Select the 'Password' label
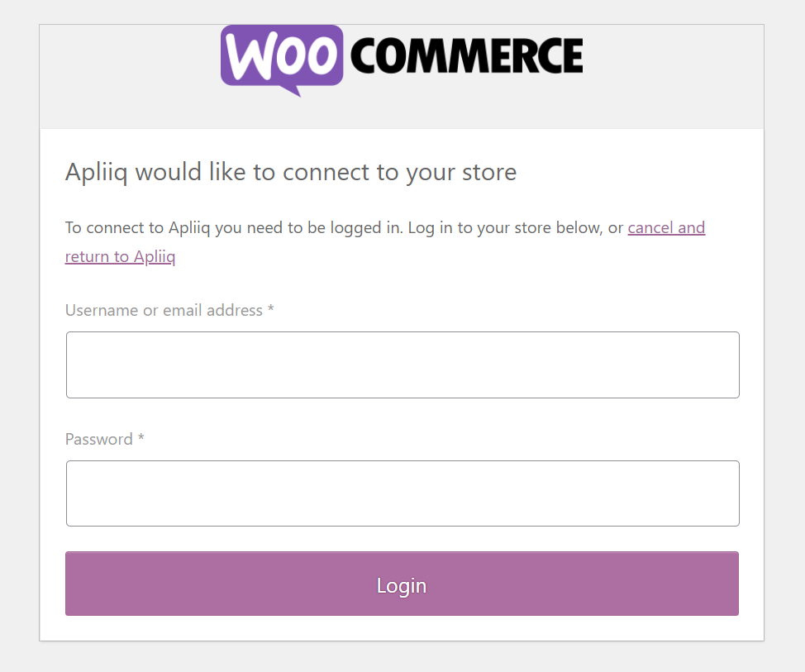Image resolution: width=805 pixels, height=672 pixels. tap(98, 439)
